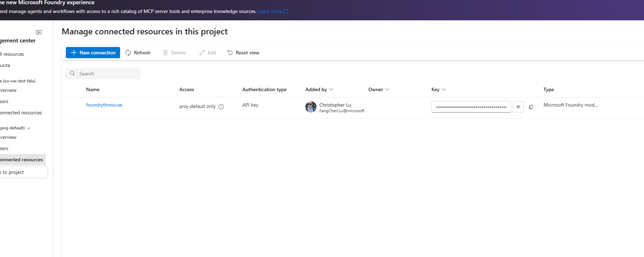
Task: Click the search magnifier icon
Action: 72,73
